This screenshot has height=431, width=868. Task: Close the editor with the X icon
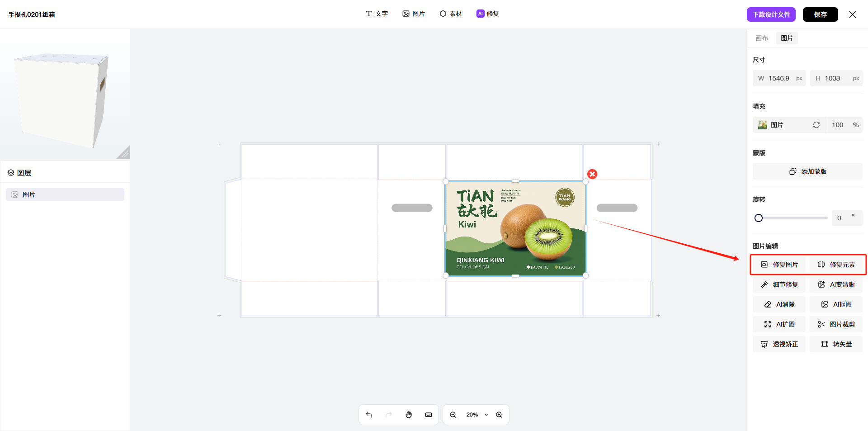[853, 14]
